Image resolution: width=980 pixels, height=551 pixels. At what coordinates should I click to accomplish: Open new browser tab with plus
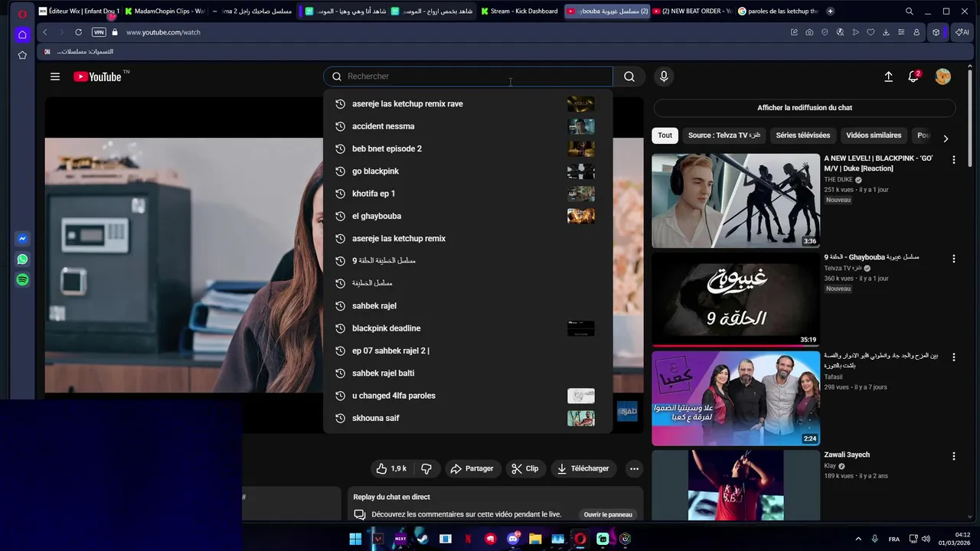coord(831,11)
